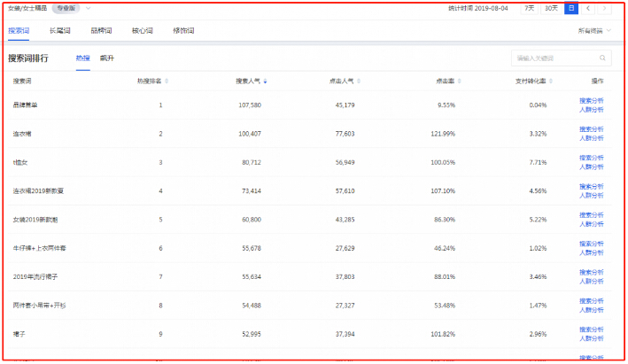Open 人群分析 for t恤女 row

pyautogui.click(x=592, y=167)
